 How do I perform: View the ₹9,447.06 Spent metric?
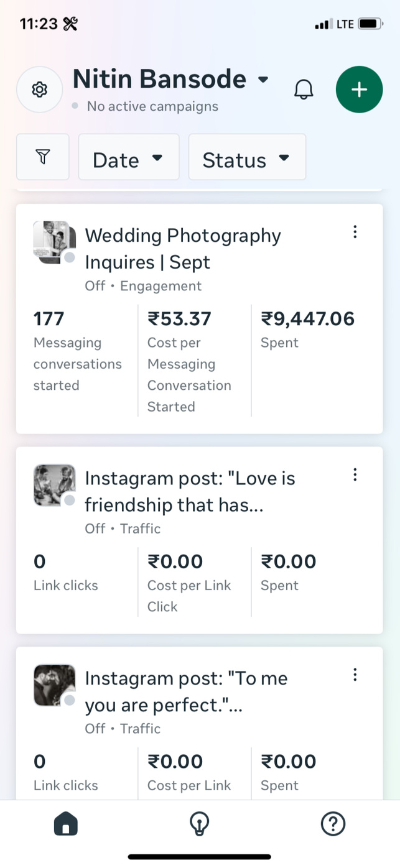(307, 329)
